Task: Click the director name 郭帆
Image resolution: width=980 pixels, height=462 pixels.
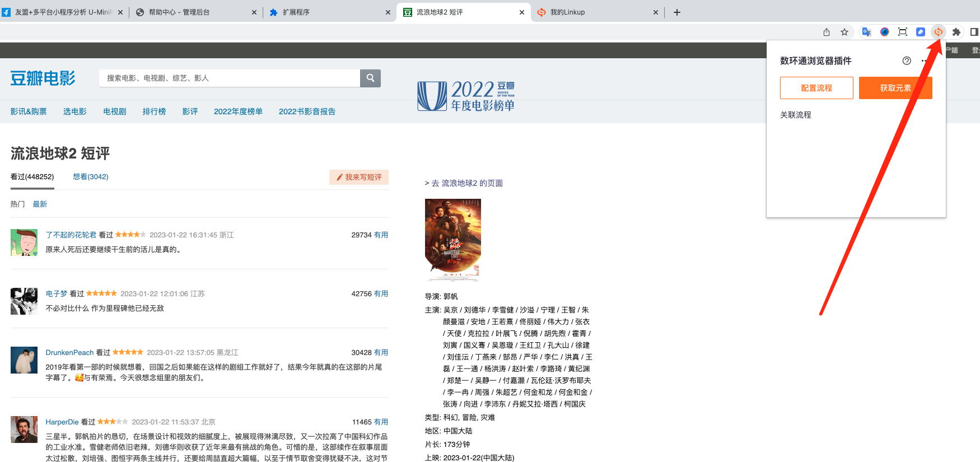Action: click(450, 296)
